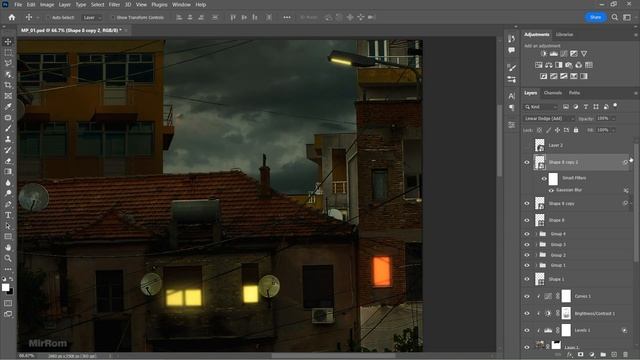Create new layer icon
Screen dimensions: 640x360
coord(614,355)
